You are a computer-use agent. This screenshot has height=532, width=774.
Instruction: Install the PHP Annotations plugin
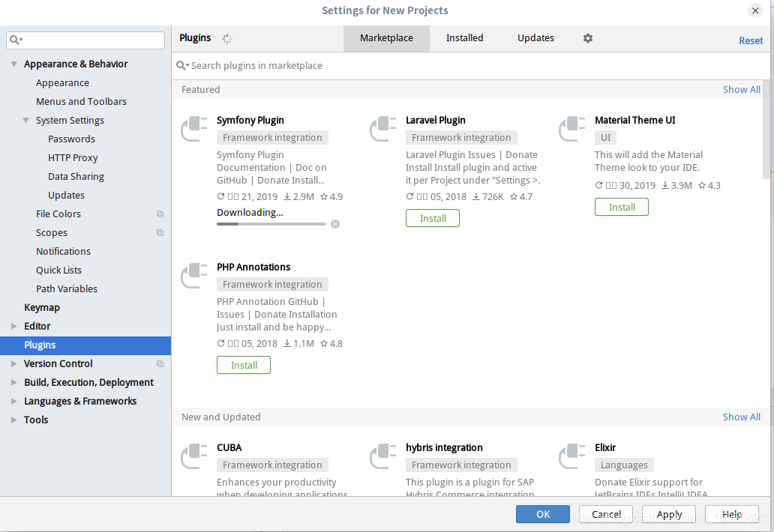pos(243,366)
